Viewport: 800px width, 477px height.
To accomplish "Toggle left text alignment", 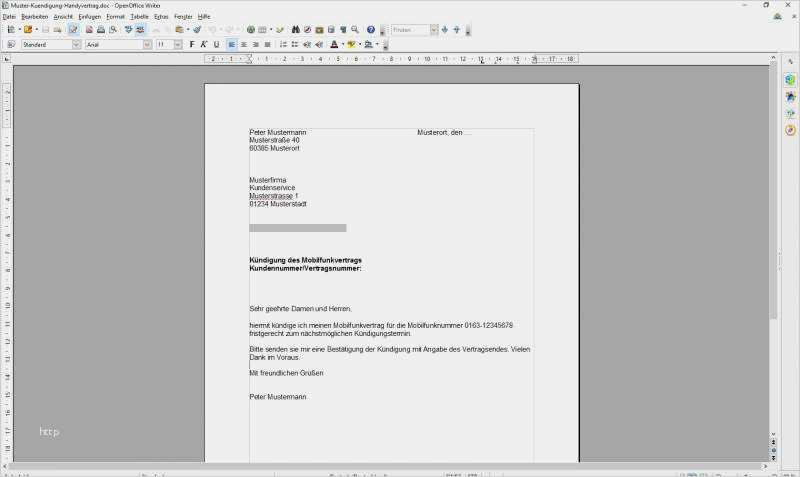I will click(232, 45).
